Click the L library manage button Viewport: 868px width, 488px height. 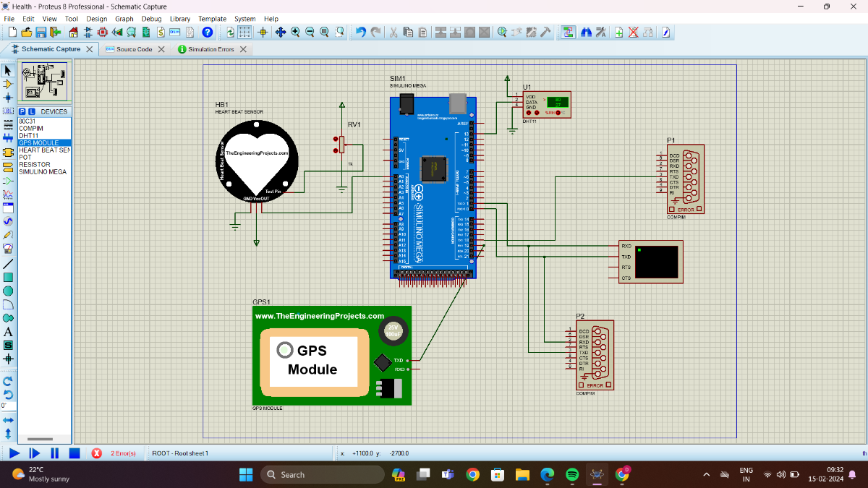32,111
